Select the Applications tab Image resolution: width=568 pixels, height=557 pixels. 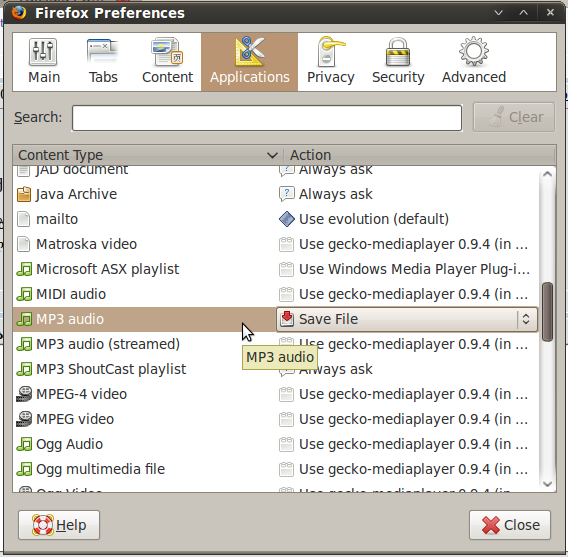point(250,62)
